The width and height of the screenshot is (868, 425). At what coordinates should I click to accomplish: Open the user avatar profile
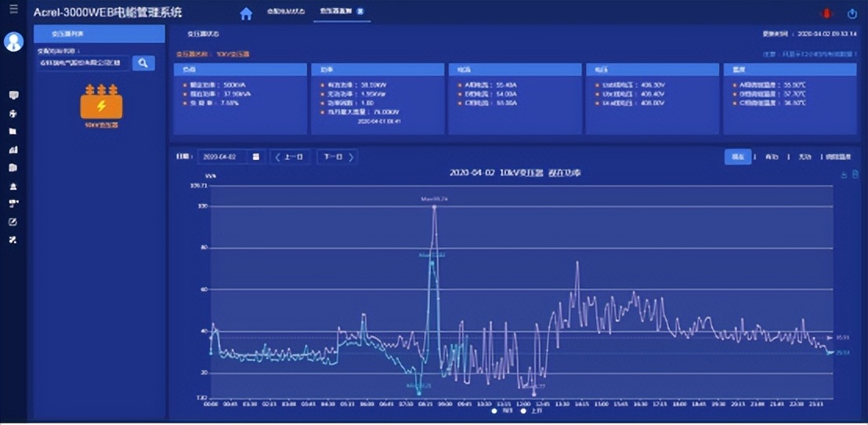(13, 42)
